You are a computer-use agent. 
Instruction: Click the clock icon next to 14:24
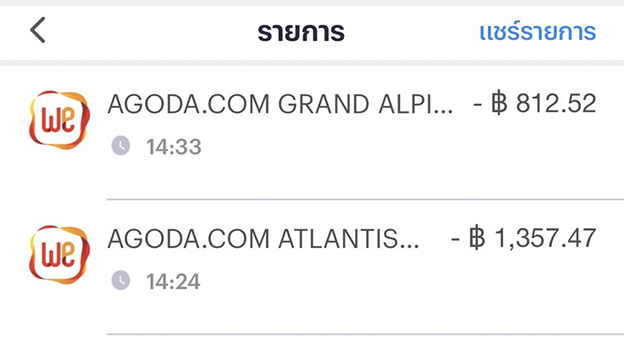pos(121,280)
